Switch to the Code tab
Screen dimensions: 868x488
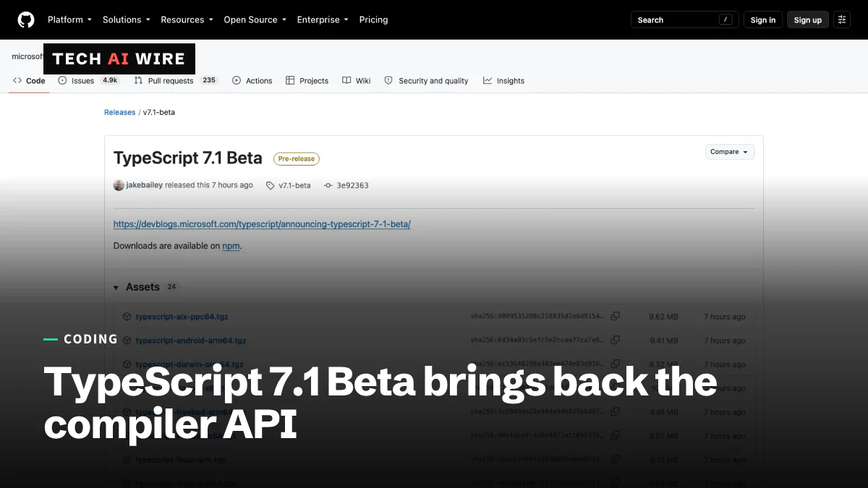click(x=29, y=80)
